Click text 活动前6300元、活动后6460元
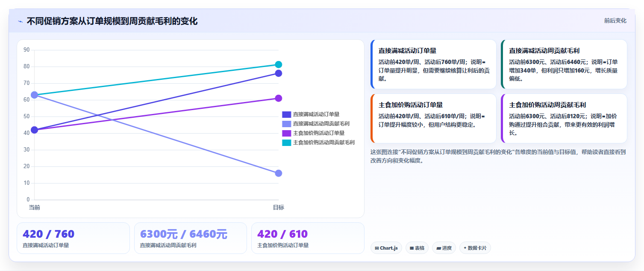The height and width of the screenshot is (271, 644). (x=548, y=62)
